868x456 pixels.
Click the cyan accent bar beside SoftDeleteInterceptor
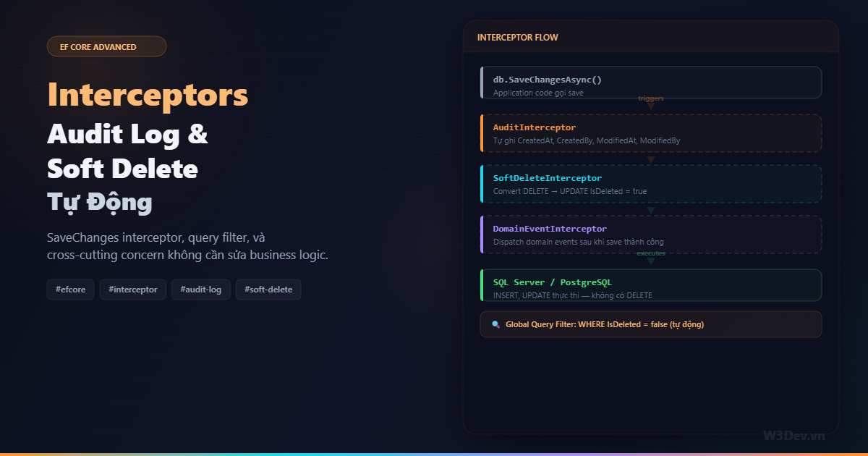pos(482,183)
